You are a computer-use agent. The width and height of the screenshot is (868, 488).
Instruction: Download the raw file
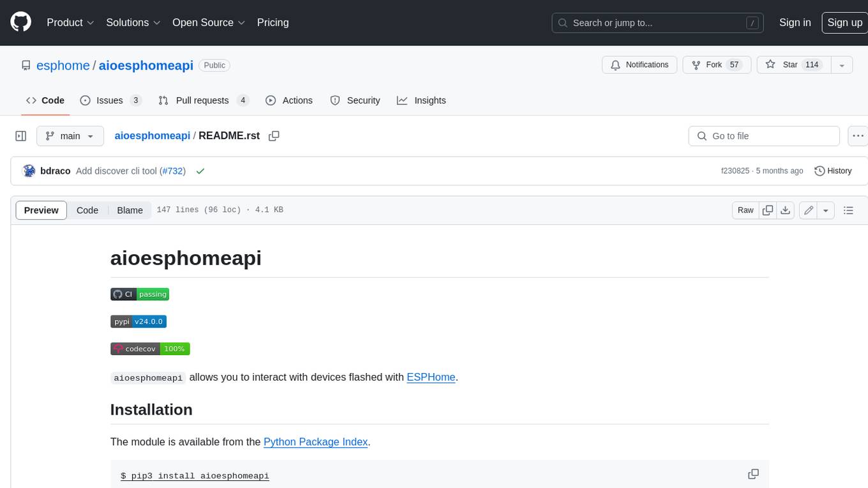pos(786,210)
